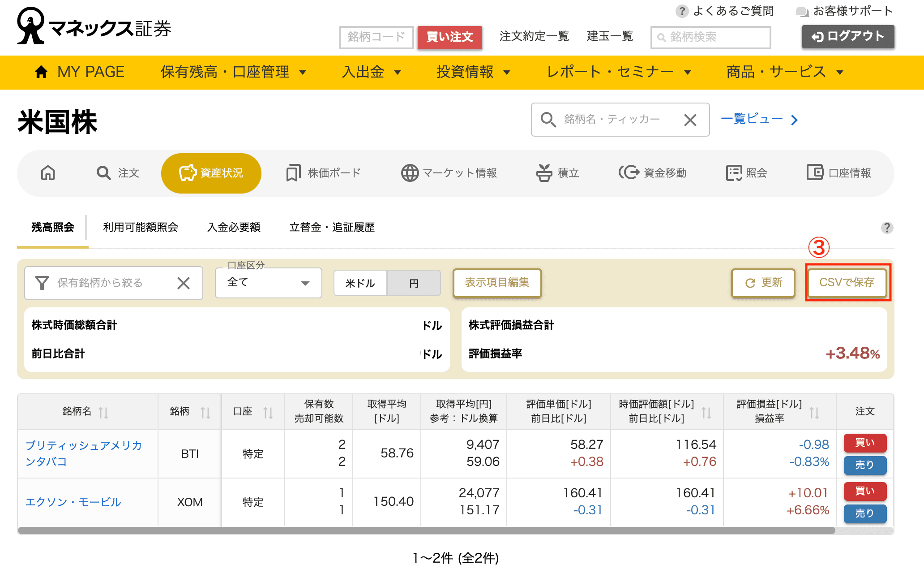Image resolution: width=924 pixels, height=569 pixels.
Task: Click 買い button for the BTI row
Action: tap(865, 443)
